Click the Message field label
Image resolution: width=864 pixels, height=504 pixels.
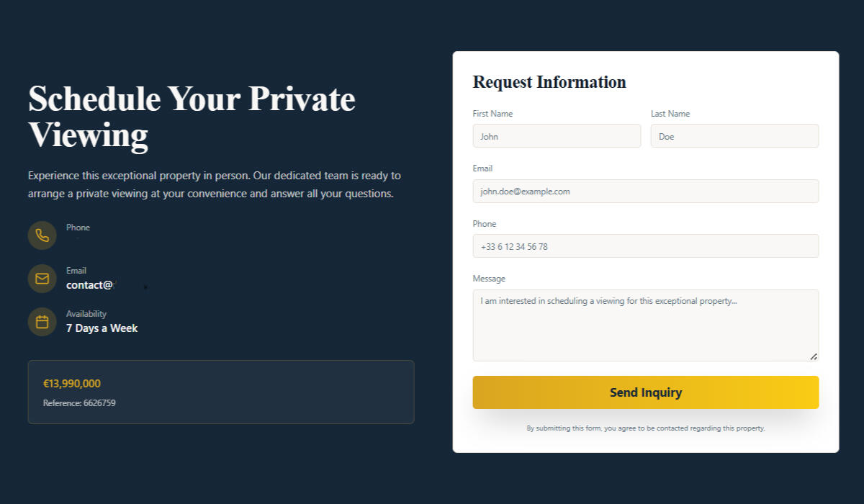pyautogui.click(x=489, y=279)
